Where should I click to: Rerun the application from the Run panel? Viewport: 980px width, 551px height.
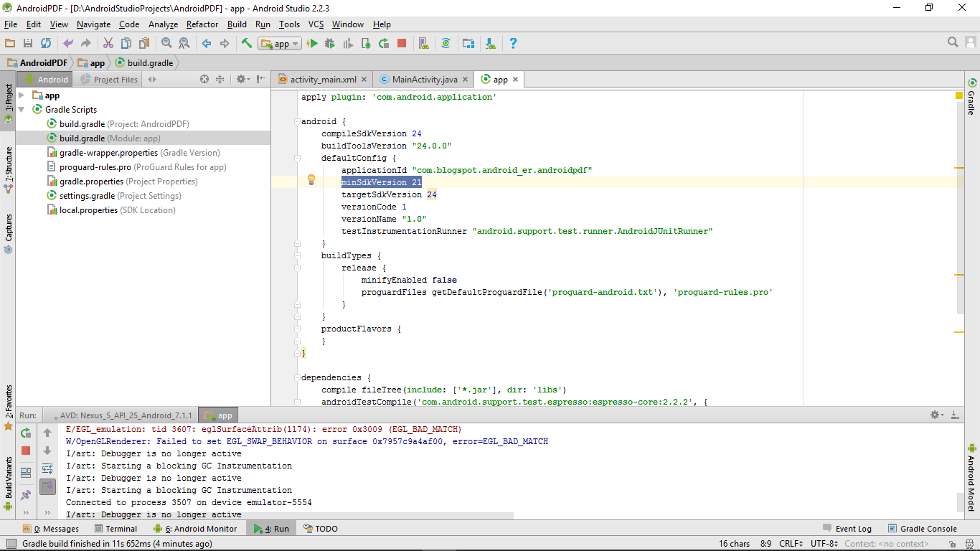click(25, 433)
